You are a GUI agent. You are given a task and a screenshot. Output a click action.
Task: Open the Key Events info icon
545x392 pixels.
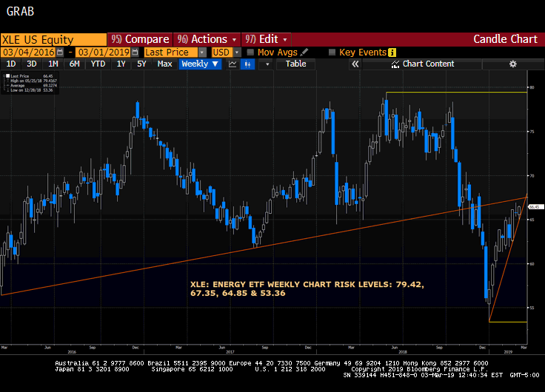(x=392, y=53)
